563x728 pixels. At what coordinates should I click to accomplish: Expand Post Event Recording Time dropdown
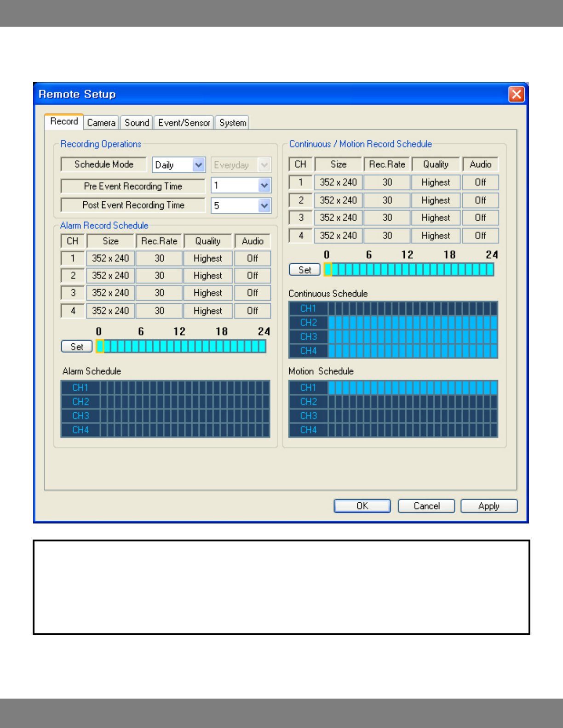pyautogui.click(x=264, y=205)
